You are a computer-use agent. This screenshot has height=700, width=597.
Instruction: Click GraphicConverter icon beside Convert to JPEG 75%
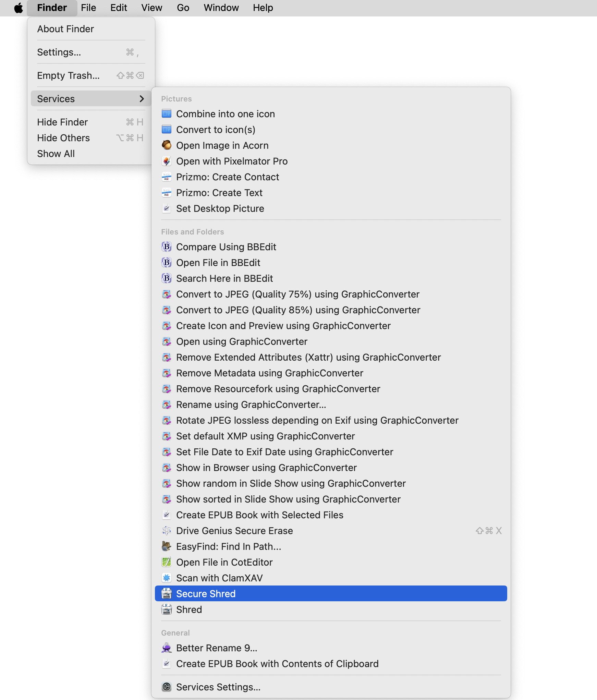point(167,294)
